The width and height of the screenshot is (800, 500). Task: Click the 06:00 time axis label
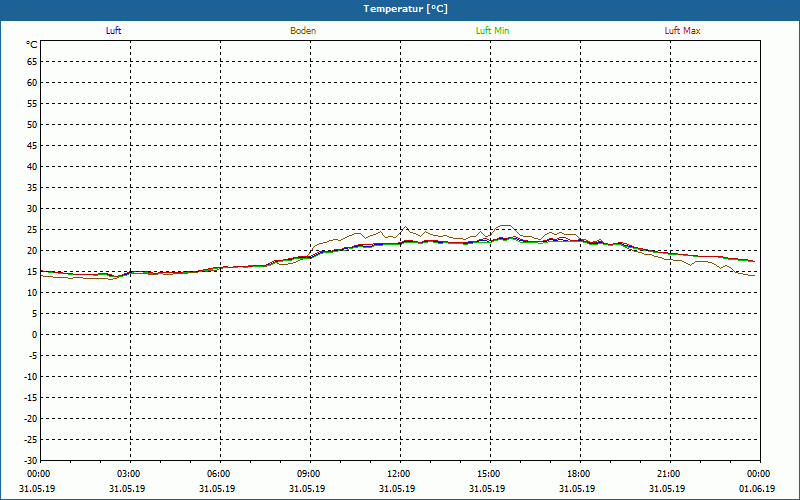pyautogui.click(x=218, y=474)
